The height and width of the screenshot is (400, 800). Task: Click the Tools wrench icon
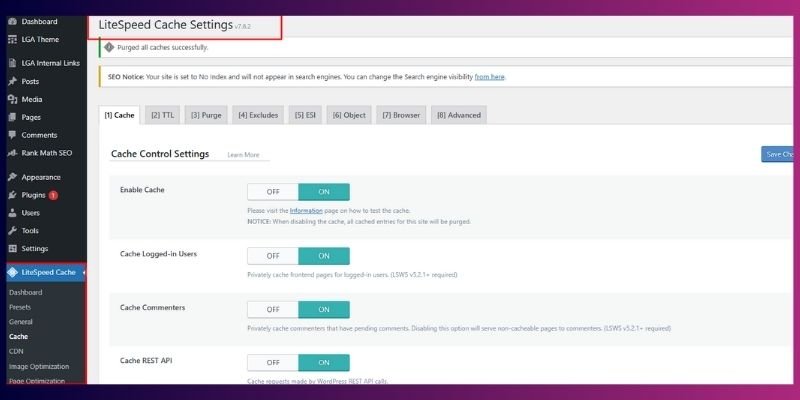click(x=13, y=231)
